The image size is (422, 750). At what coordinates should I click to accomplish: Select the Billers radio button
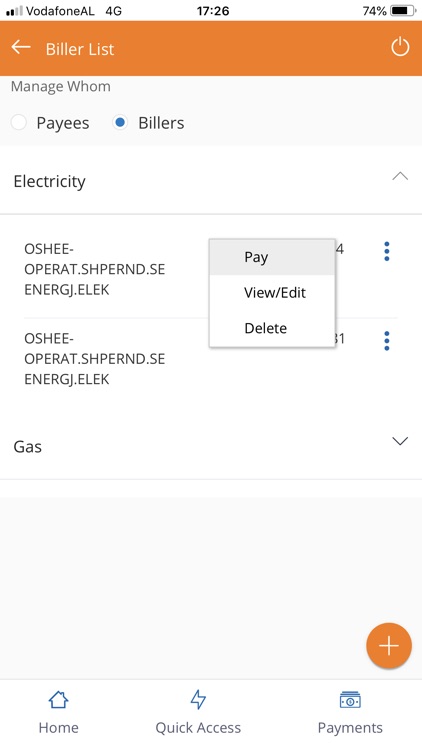pos(120,122)
